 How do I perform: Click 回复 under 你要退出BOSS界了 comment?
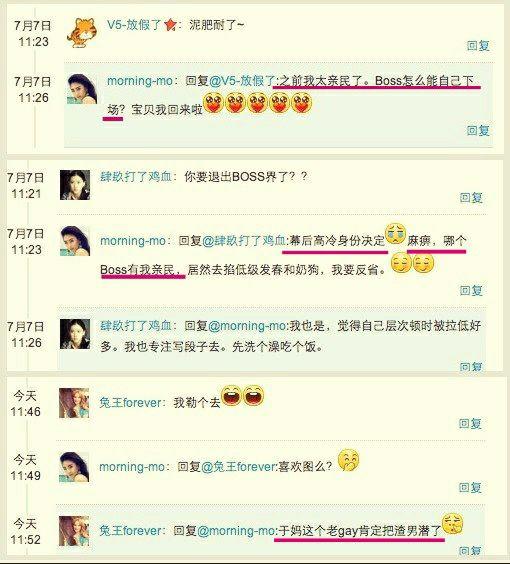[471, 197]
